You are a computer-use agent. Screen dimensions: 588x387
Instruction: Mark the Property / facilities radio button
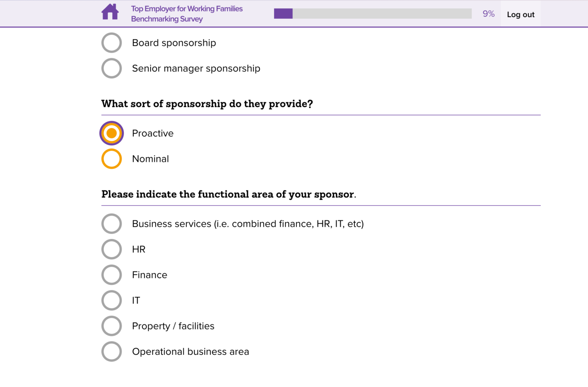[x=111, y=326]
